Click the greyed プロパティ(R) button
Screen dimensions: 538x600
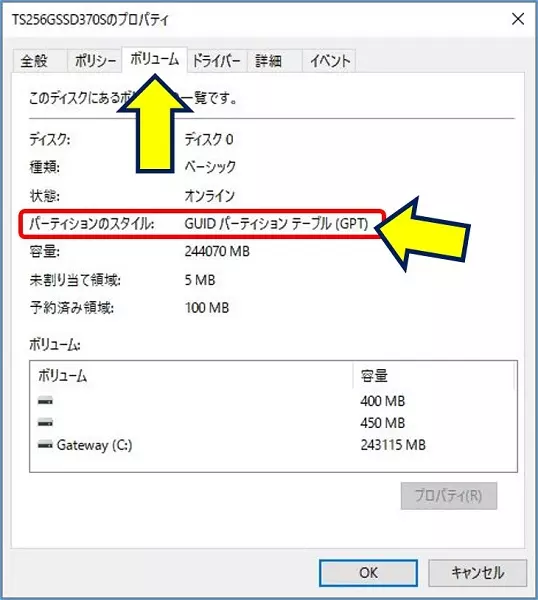(x=449, y=496)
